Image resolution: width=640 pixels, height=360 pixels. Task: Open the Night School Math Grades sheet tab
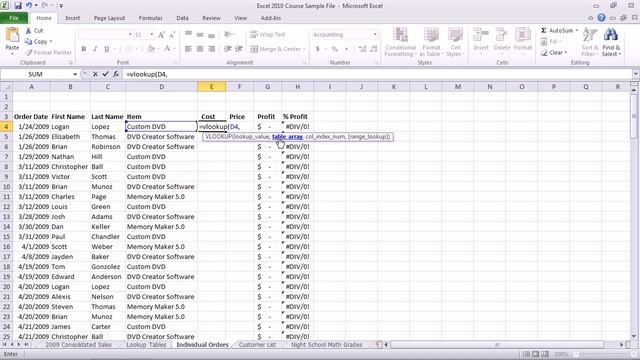coord(327,344)
